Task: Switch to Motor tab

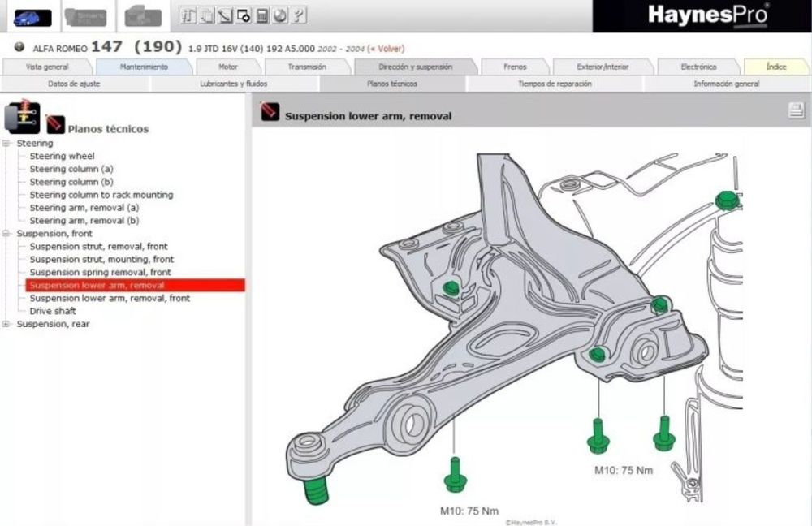Action: 228,67
